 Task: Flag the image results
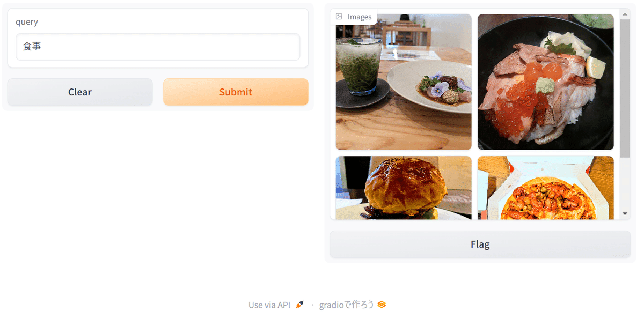pyautogui.click(x=480, y=244)
